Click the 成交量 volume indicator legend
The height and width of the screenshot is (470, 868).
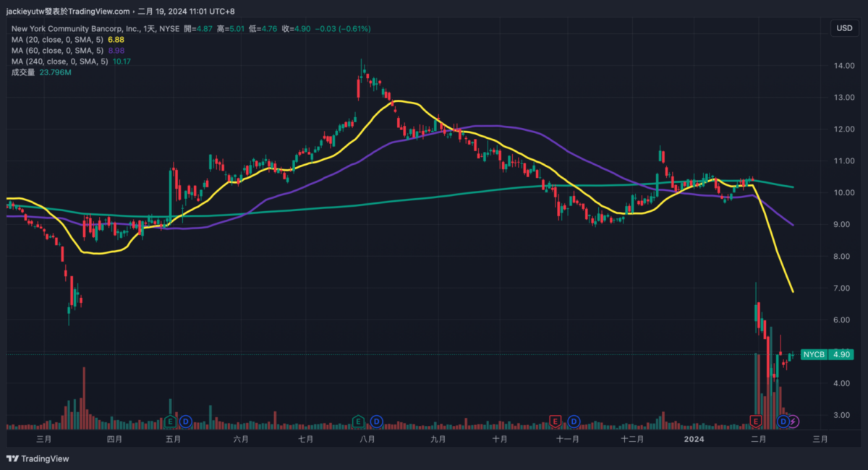pyautogui.click(x=23, y=72)
